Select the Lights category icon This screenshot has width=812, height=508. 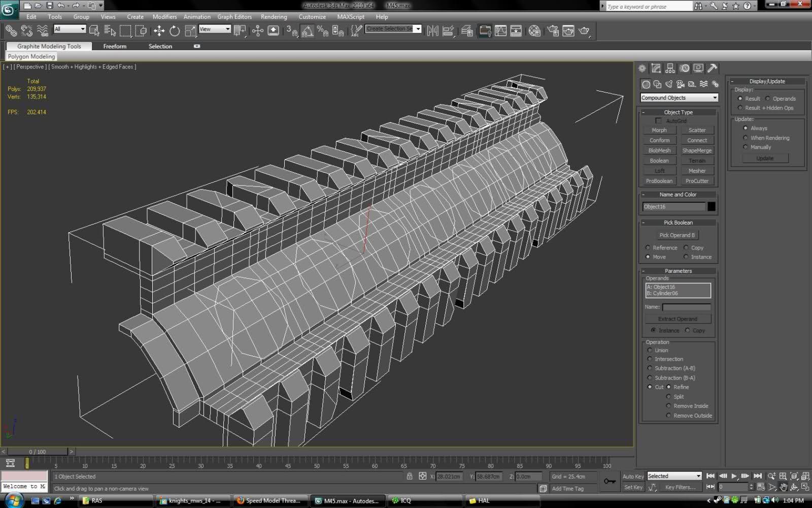(x=669, y=84)
